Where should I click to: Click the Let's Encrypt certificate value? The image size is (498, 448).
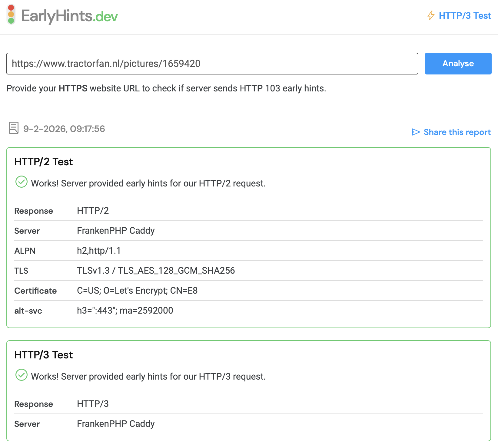point(137,291)
